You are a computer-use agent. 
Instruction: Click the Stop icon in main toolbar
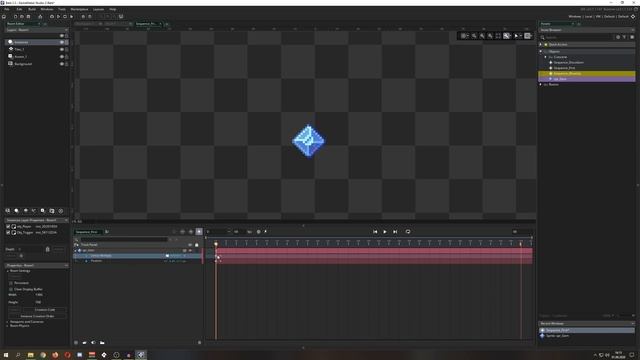pos(64,16)
